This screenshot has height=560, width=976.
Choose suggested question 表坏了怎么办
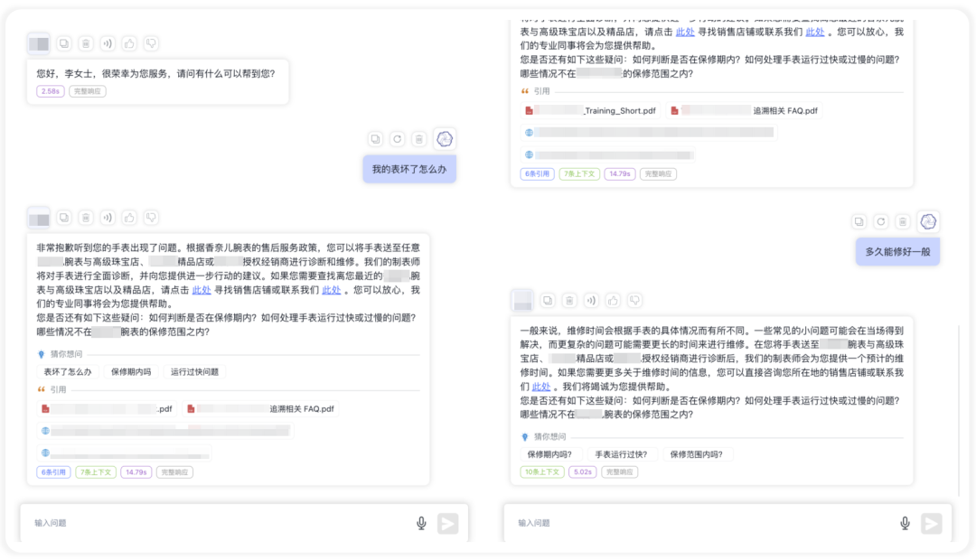(67, 372)
